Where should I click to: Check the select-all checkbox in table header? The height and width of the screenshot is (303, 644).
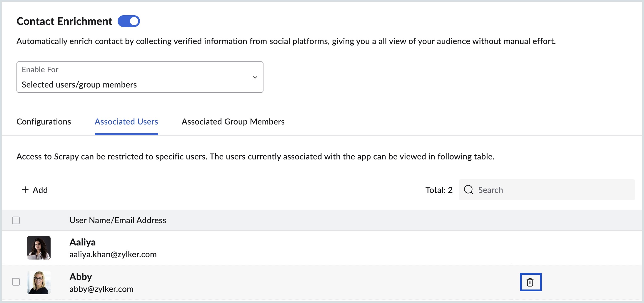click(16, 220)
